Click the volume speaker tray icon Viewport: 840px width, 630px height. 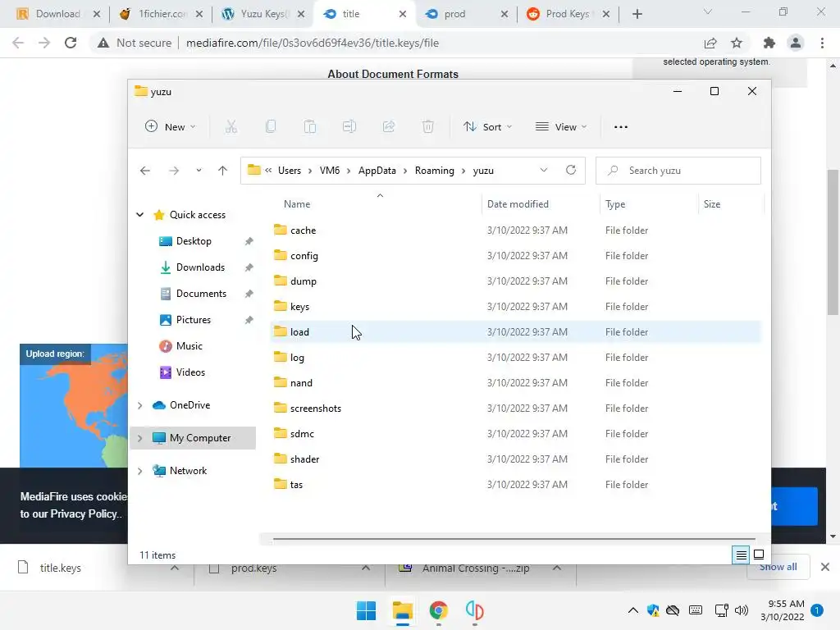742,610
